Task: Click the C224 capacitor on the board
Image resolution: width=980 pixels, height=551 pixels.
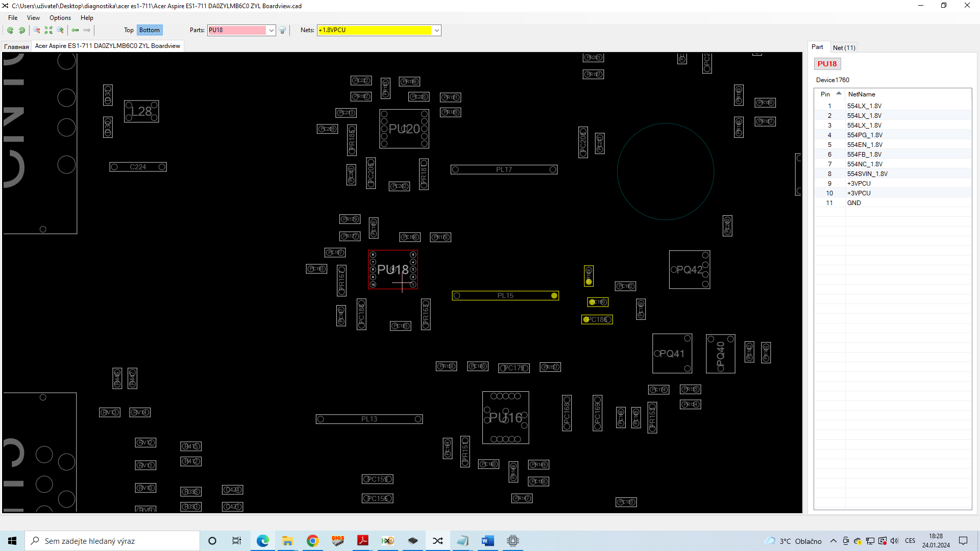Action: pyautogui.click(x=138, y=167)
